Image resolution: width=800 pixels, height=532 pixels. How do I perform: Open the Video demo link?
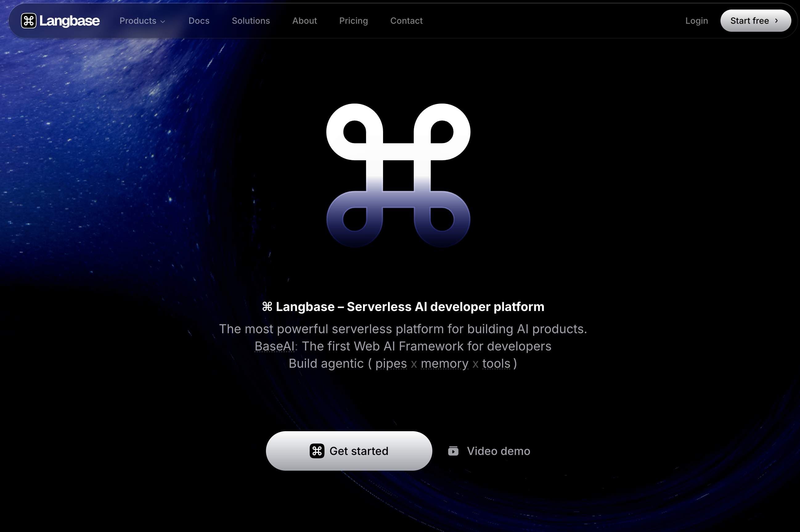489,451
